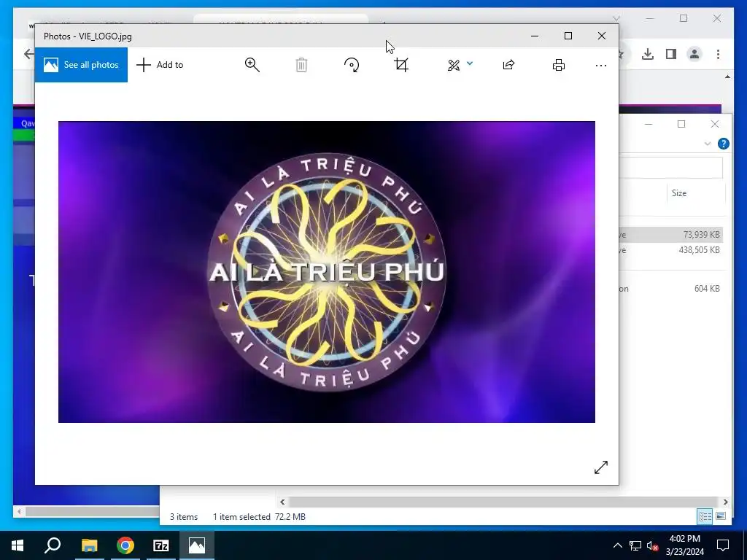747x560 pixels.
Task: Show hidden tray icons chevron
Action: [617, 545]
